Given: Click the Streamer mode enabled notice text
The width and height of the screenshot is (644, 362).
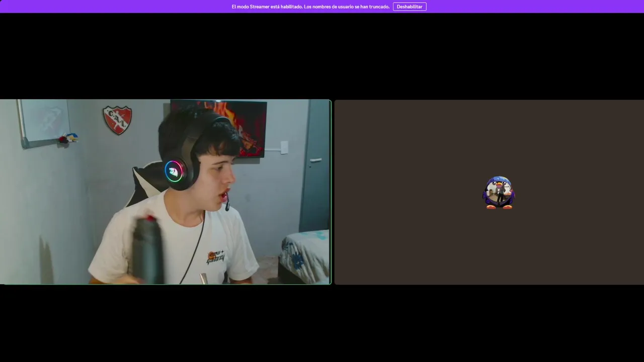Looking at the screenshot, I should [310, 7].
